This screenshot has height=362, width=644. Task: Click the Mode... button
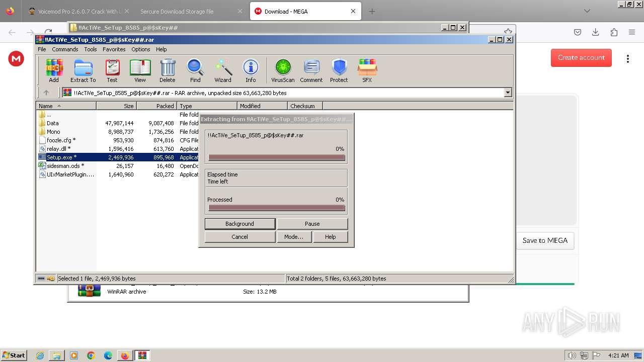pyautogui.click(x=293, y=237)
